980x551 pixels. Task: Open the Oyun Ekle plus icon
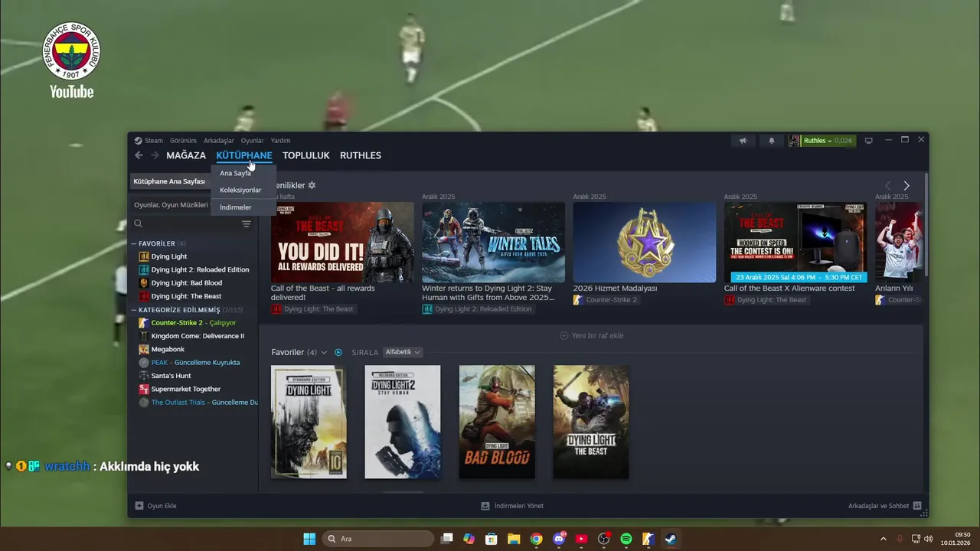tap(139, 506)
